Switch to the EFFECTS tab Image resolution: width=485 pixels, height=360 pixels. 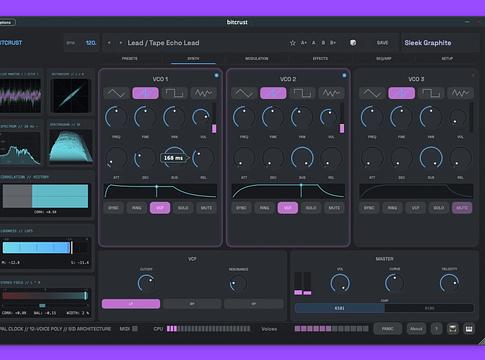[x=320, y=59]
